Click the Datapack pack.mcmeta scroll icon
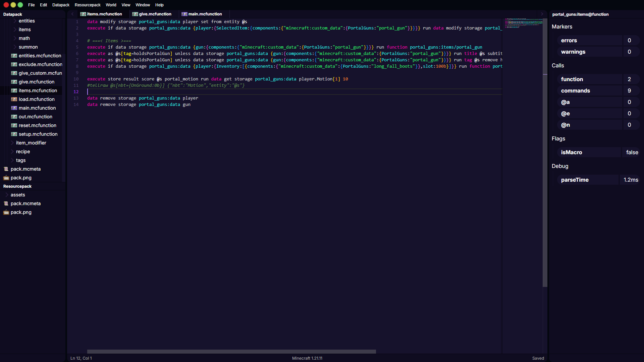644x362 pixels. (6, 169)
